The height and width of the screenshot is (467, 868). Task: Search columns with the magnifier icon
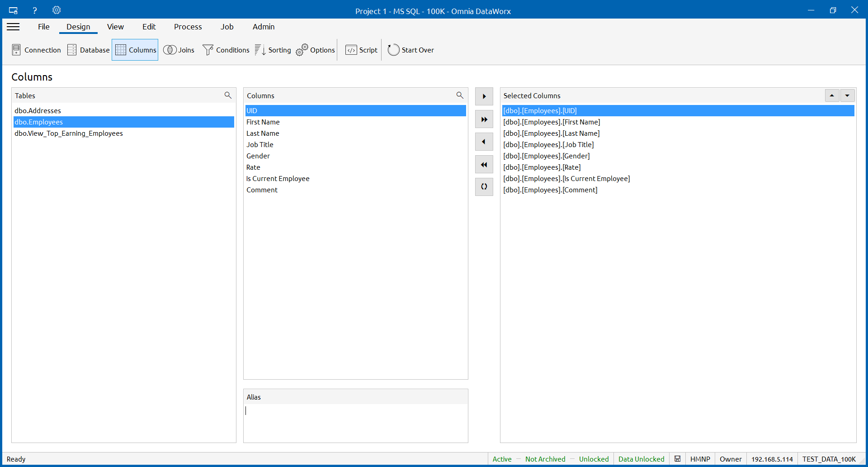[x=460, y=95]
